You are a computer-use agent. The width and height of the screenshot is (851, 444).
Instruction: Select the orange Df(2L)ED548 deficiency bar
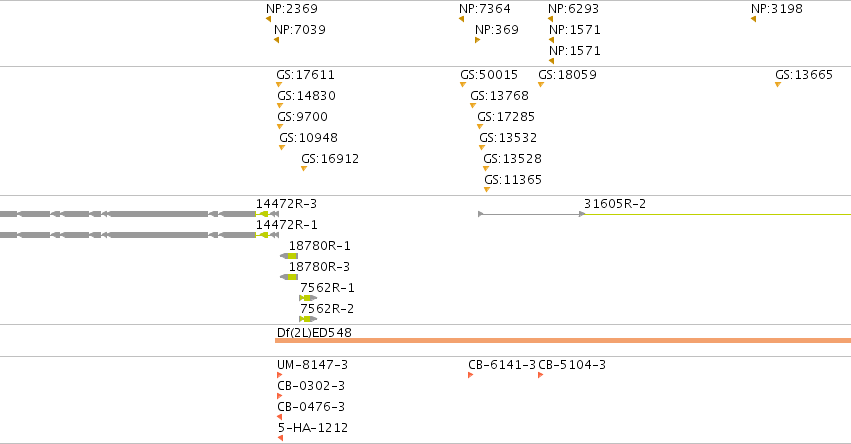click(563, 340)
